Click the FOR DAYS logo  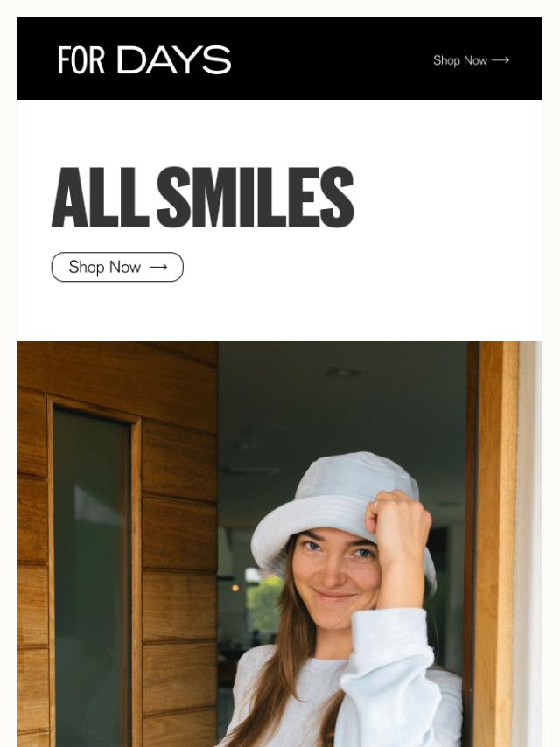coord(144,60)
